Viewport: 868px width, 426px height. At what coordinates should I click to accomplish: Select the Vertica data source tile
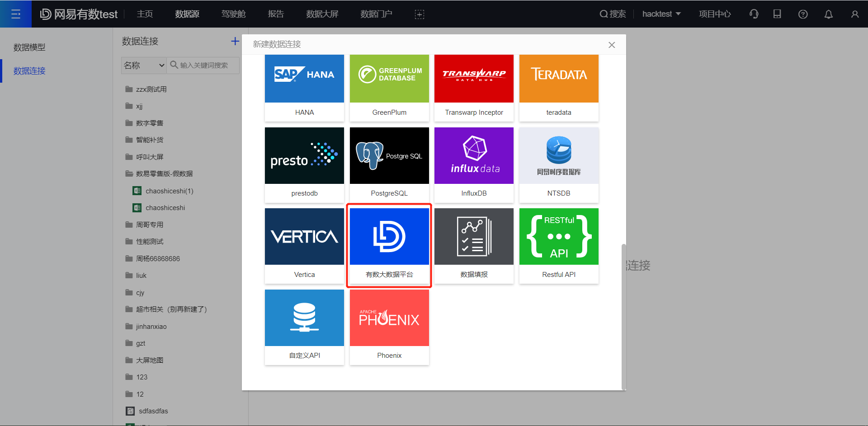coord(304,246)
